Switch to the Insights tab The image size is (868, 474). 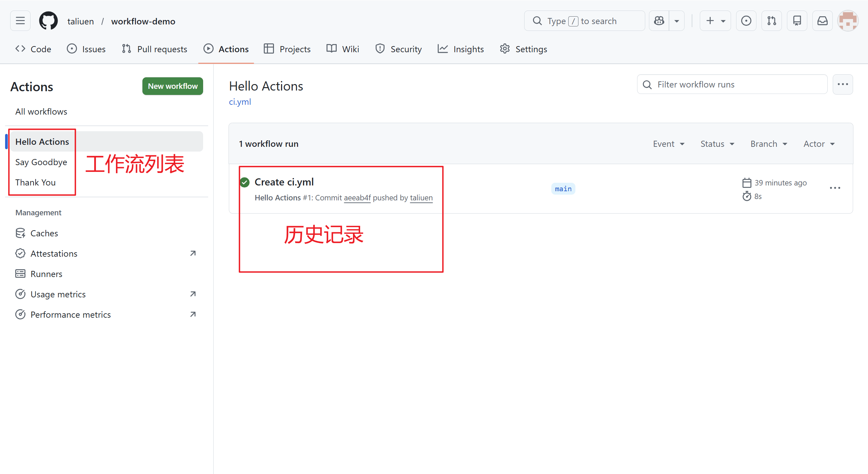tap(461, 49)
